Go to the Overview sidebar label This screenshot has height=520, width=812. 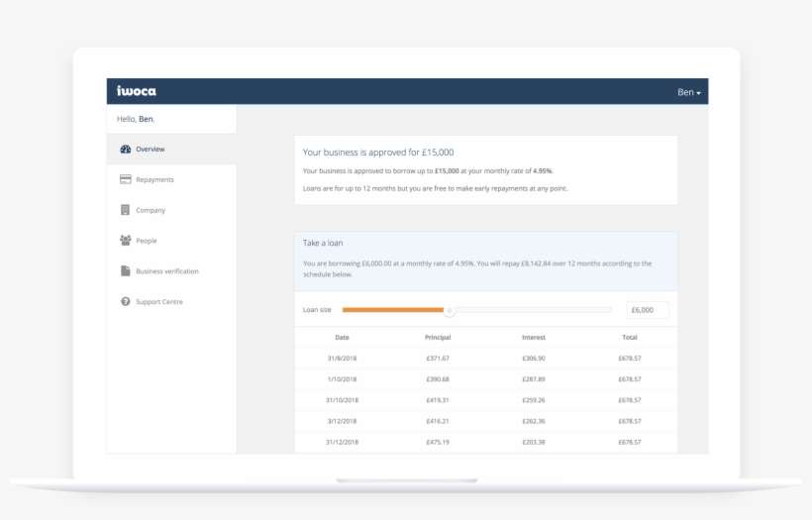[151, 150]
